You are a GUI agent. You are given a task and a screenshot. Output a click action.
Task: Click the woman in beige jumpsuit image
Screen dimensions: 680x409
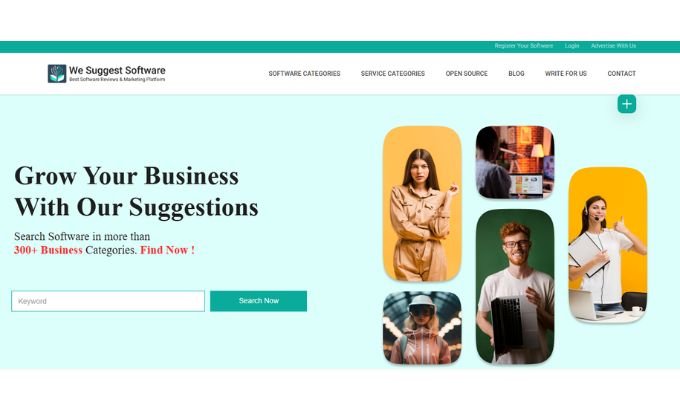422,204
